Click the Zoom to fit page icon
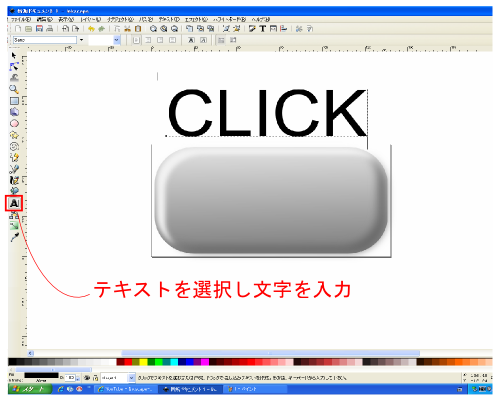The height and width of the screenshot is (400, 500). pos(174,29)
